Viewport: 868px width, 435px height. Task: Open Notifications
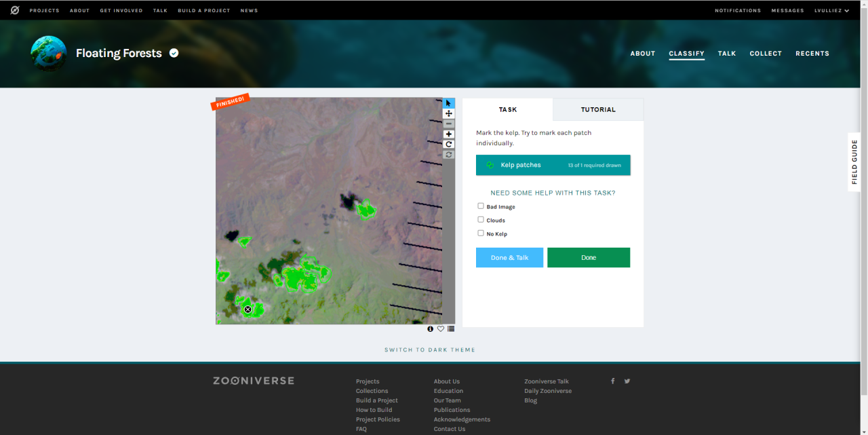point(738,11)
